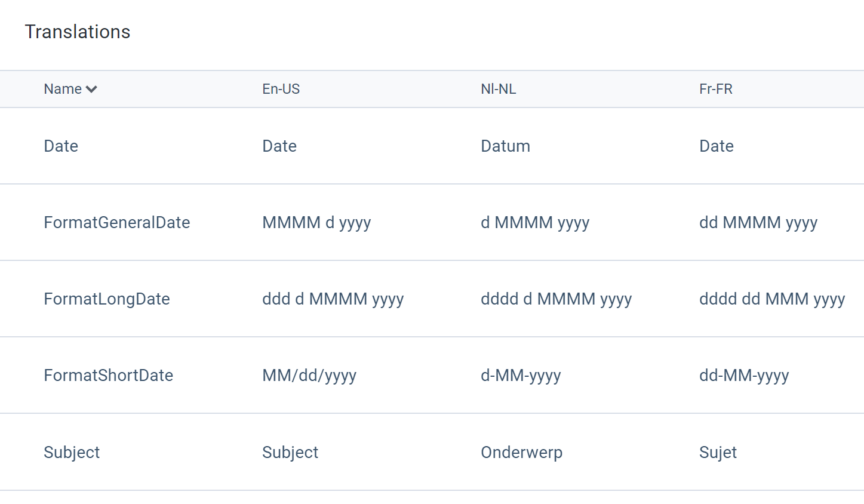
Task: Click the Dutch value 'Datum'
Action: pos(505,146)
